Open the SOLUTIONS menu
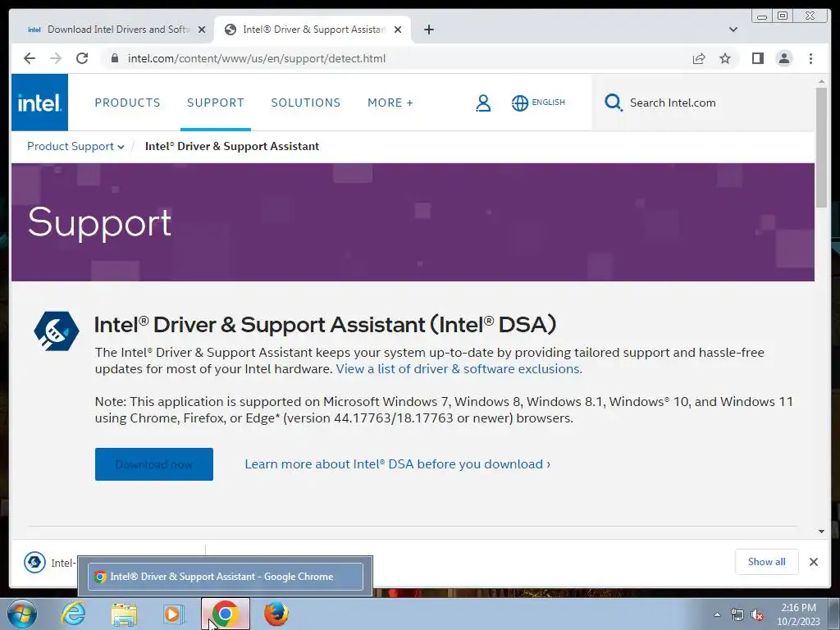This screenshot has height=630, width=840. [306, 103]
